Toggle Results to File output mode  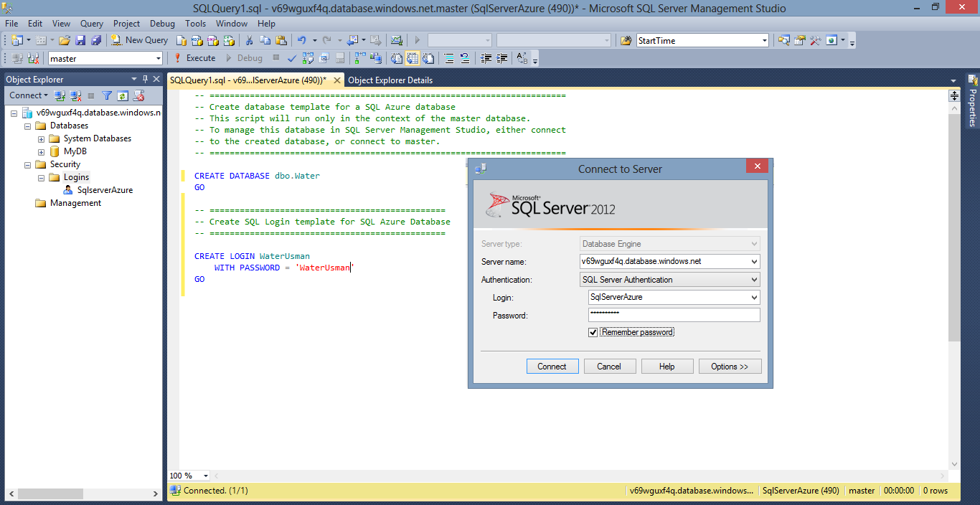pos(428,58)
